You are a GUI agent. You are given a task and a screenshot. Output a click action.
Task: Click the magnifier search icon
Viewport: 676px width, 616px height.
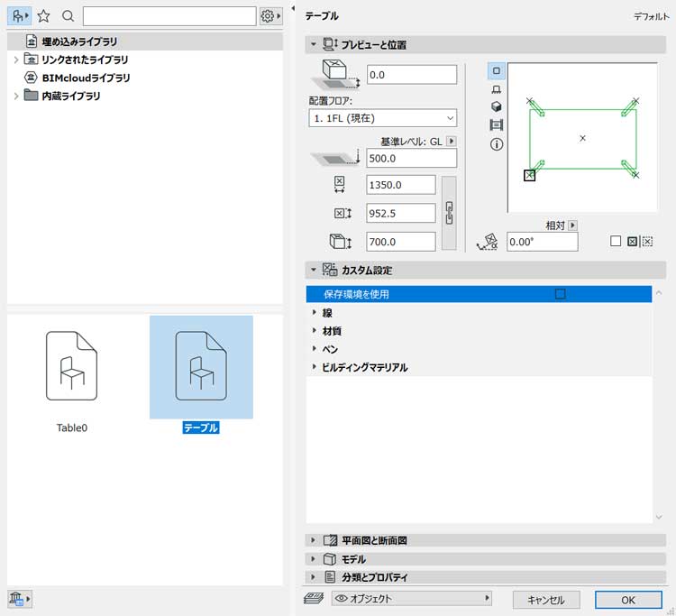[68, 16]
